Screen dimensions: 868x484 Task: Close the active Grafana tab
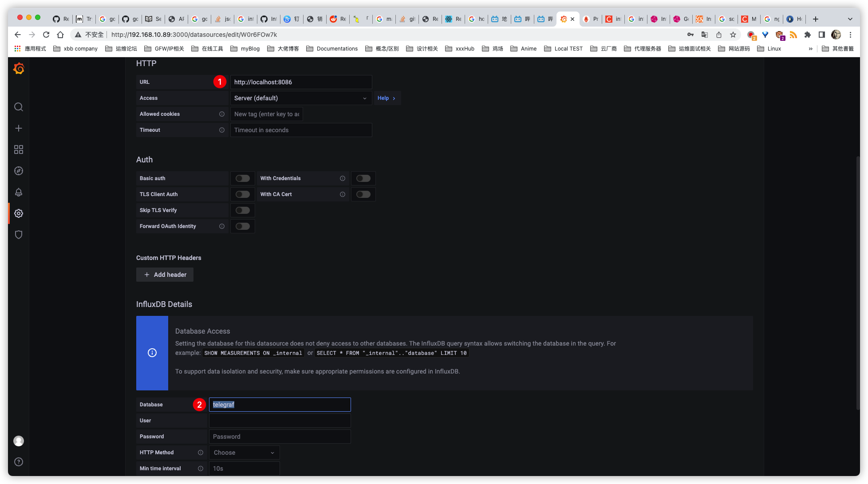(572, 19)
